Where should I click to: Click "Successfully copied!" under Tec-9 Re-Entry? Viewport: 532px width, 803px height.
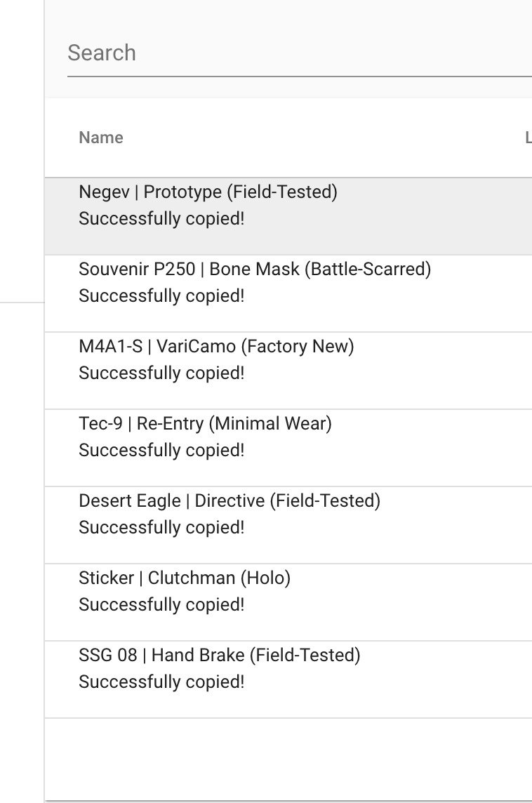point(161,451)
